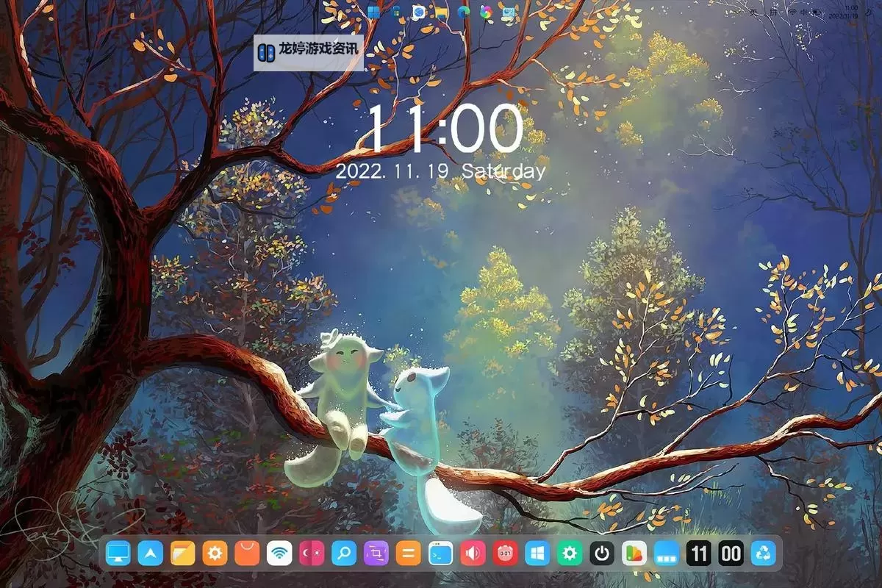The width and height of the screenshot is (882, 588).
Task: Open the orange gear settings dock icon
Action: tap(215, 553)
